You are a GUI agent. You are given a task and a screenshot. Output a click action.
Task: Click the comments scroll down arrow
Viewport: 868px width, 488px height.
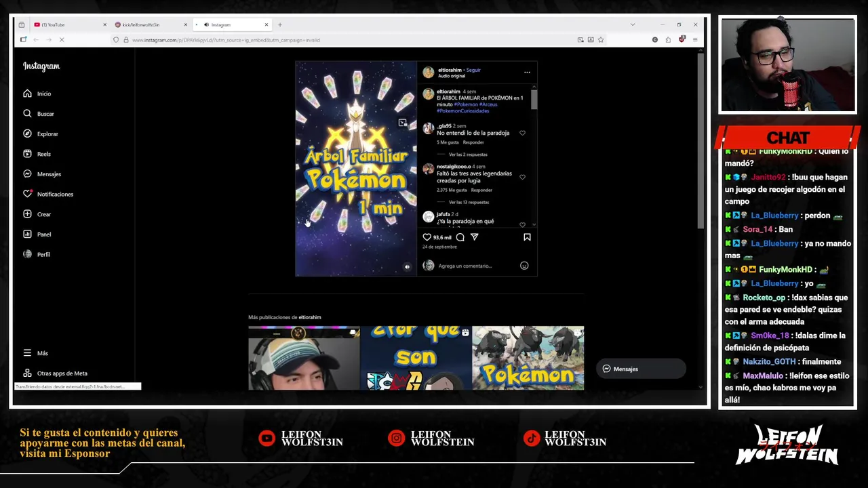pyautogui.click(x=534, y=224)
